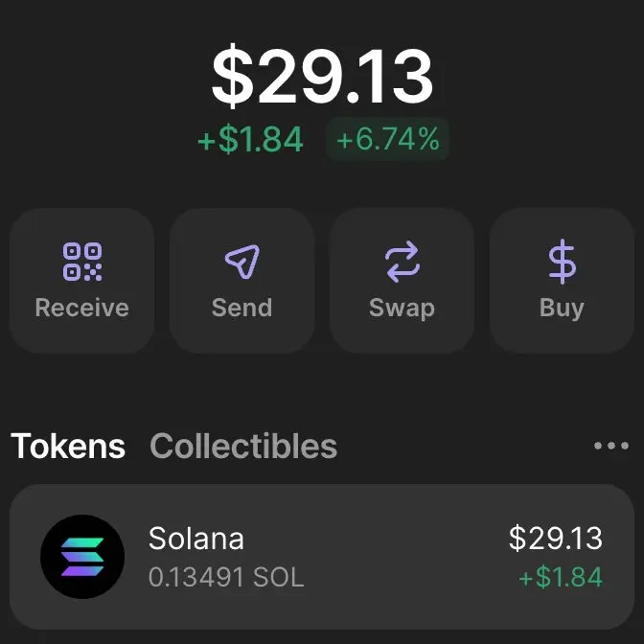Tap the Send paper plane icon
This screenshot has width=644, height=644.
(x=242, y=262)
